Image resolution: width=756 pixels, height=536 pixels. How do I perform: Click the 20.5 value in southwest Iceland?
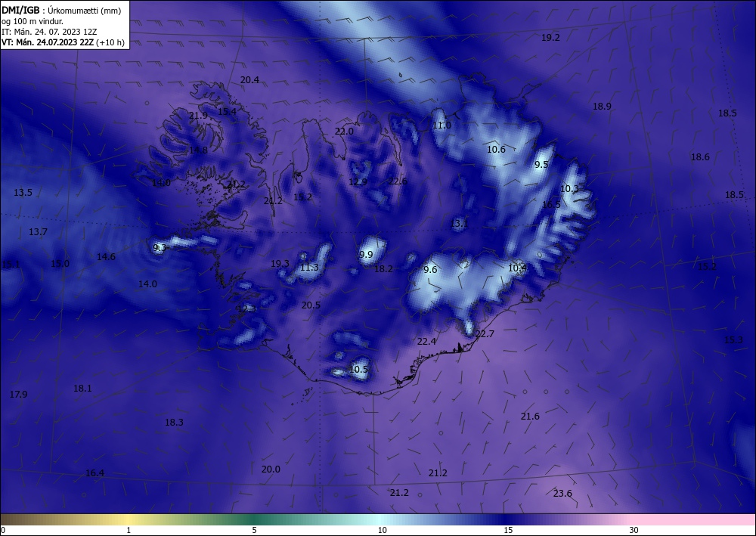coord(311,305)
